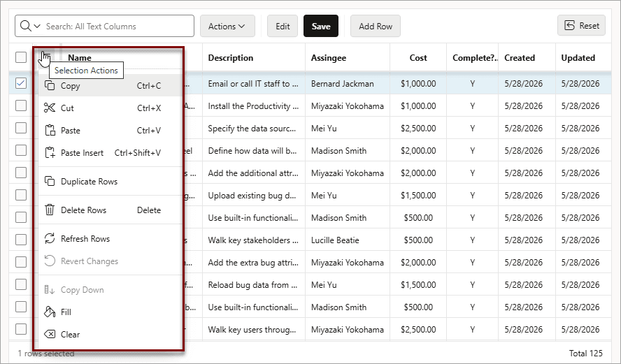Select the Fill menu entry

[110, 312]
